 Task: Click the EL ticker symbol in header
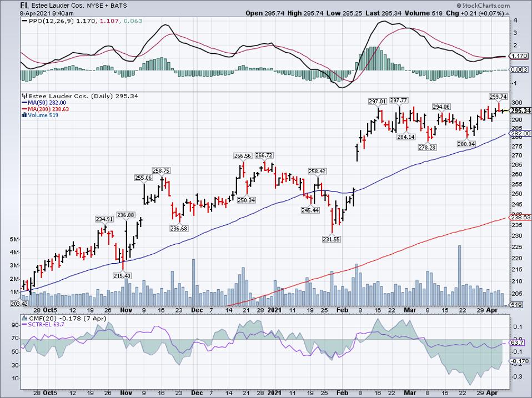[x=24, y=6]
